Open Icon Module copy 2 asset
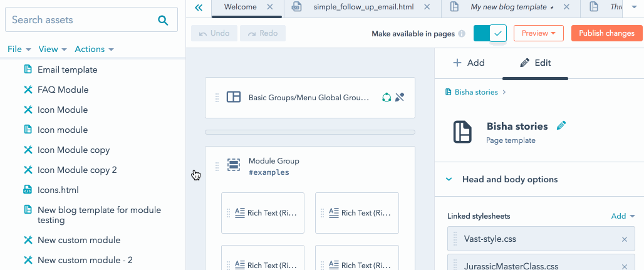The width and height of the screenshot is (644, 270). click(77, 170)
